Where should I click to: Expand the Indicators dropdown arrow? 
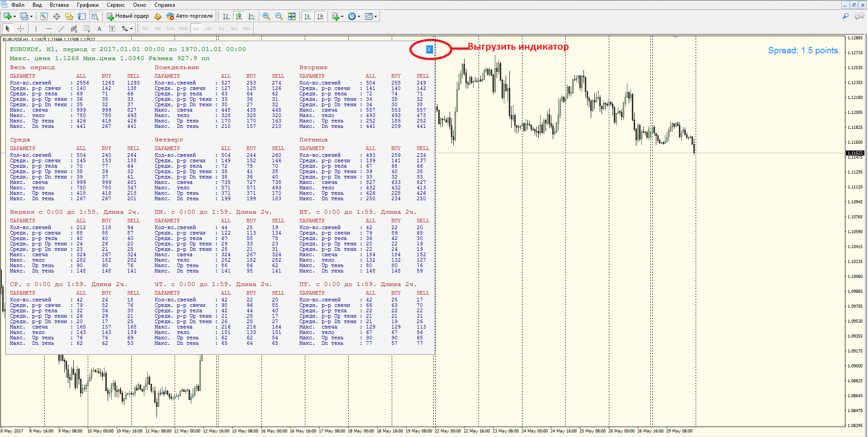[x=342, y=17]
